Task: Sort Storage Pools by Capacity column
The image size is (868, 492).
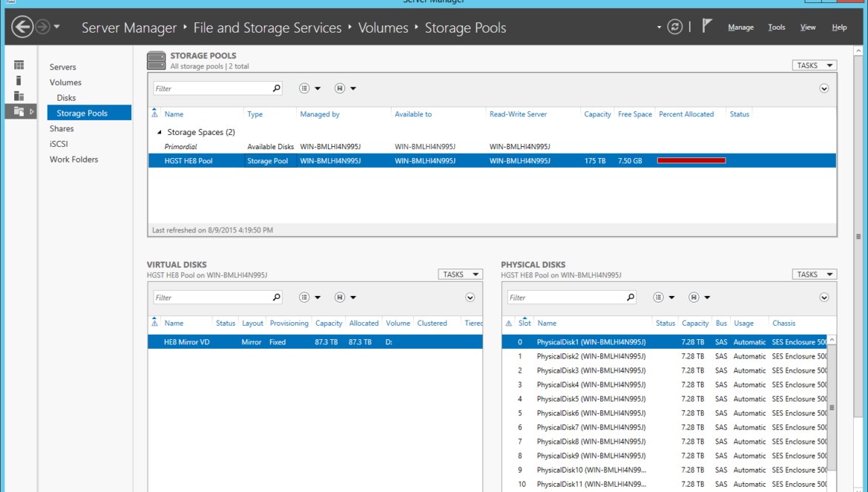Action: [597, 114]
